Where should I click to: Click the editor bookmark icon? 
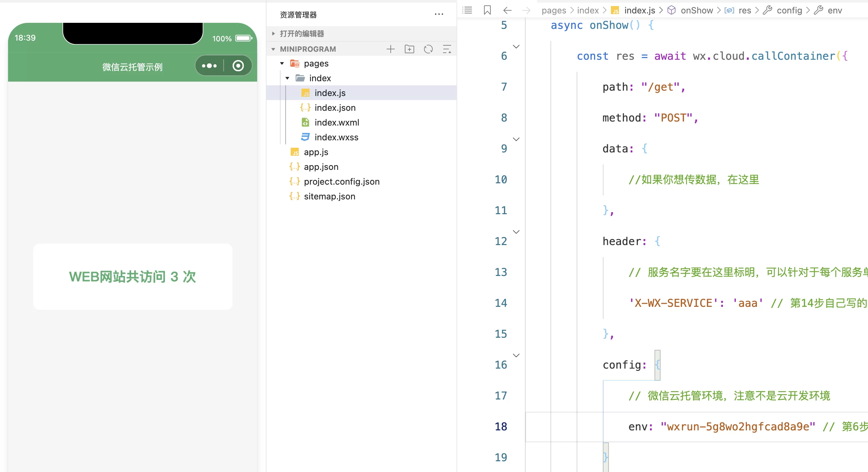coord(487,10)
